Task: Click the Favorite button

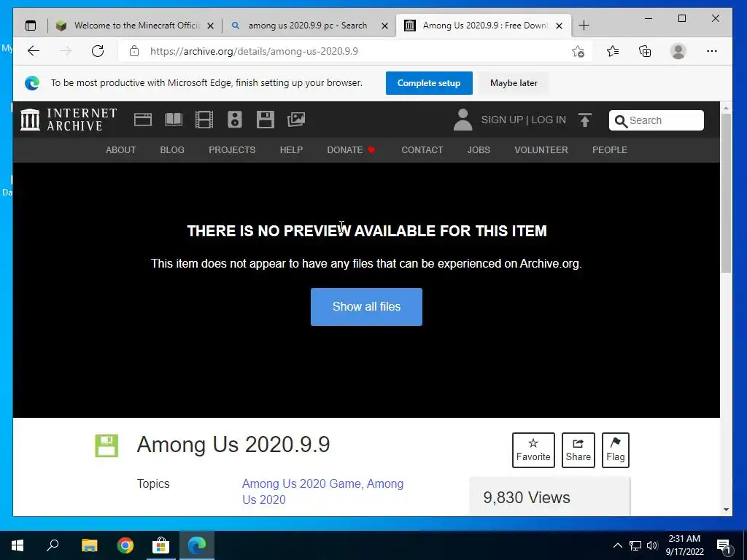Action: pyautogui.click(x=533, y=450)
